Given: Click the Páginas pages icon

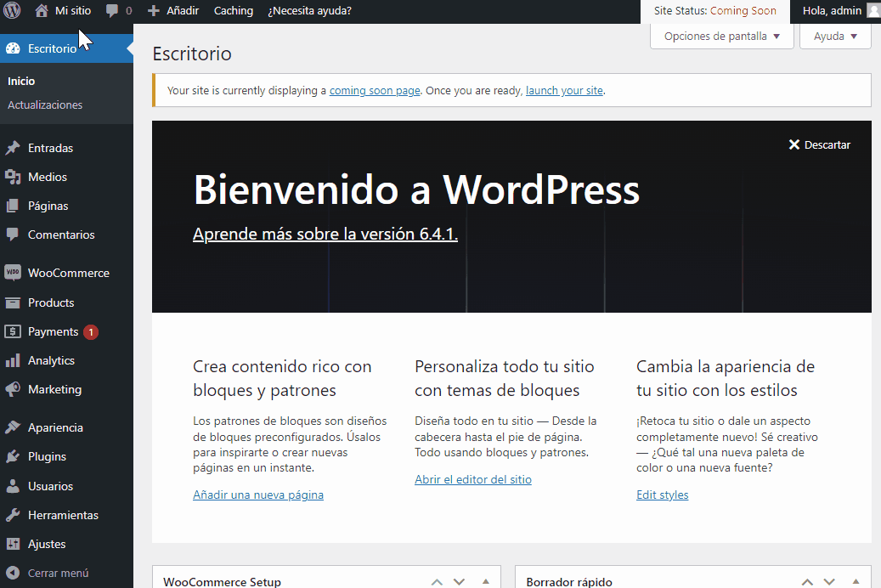Looking at the screenshot, I should (x=13, y=206).
